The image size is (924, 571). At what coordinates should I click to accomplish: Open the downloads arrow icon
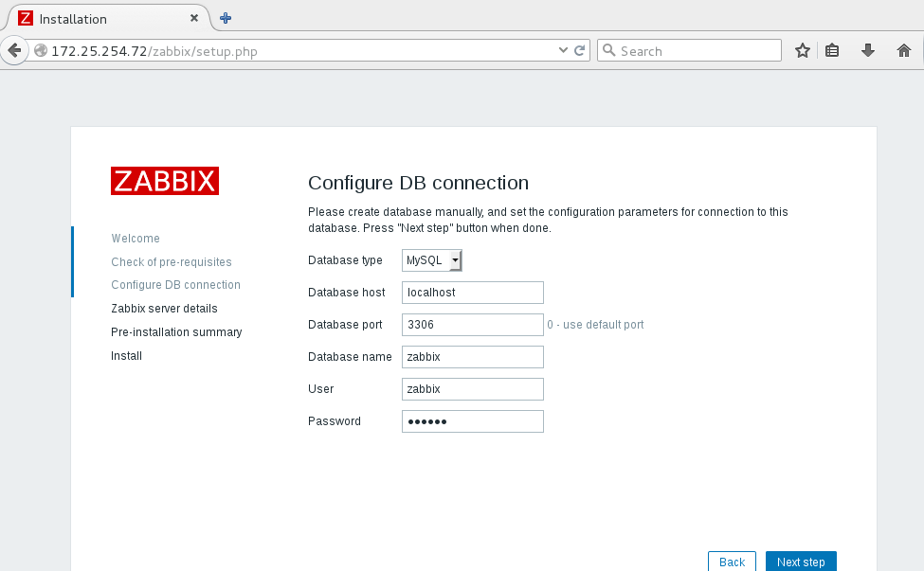(x=867, y=50)
